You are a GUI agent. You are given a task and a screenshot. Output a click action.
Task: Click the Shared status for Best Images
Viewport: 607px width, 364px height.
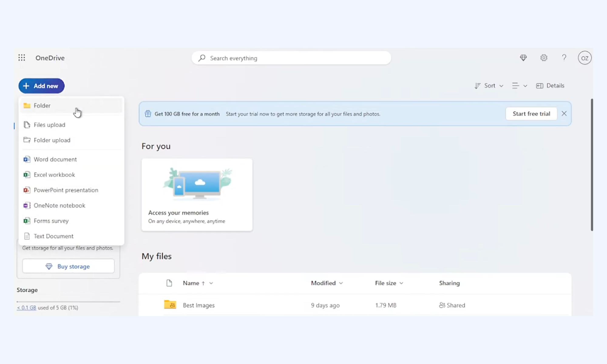[452, 305]
